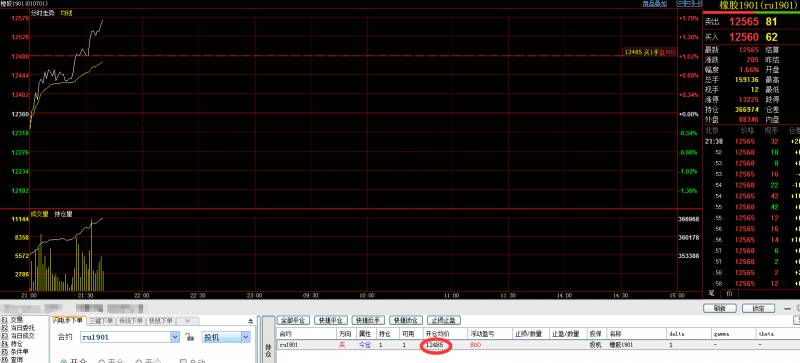800x363 pixels.
Task: Open F2 当日委托 in the left sidebar
Action: [x=17, y=328]
